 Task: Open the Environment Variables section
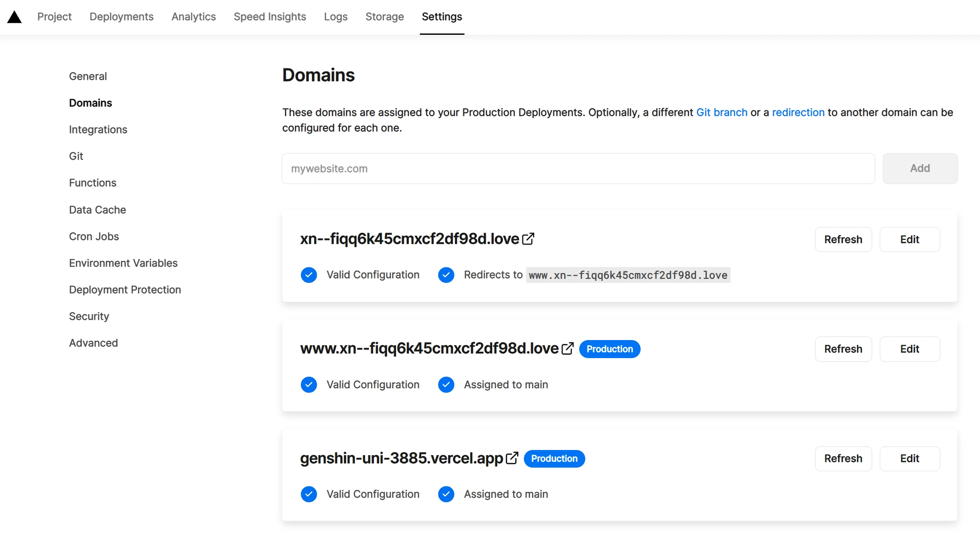(x=123, y=263)
